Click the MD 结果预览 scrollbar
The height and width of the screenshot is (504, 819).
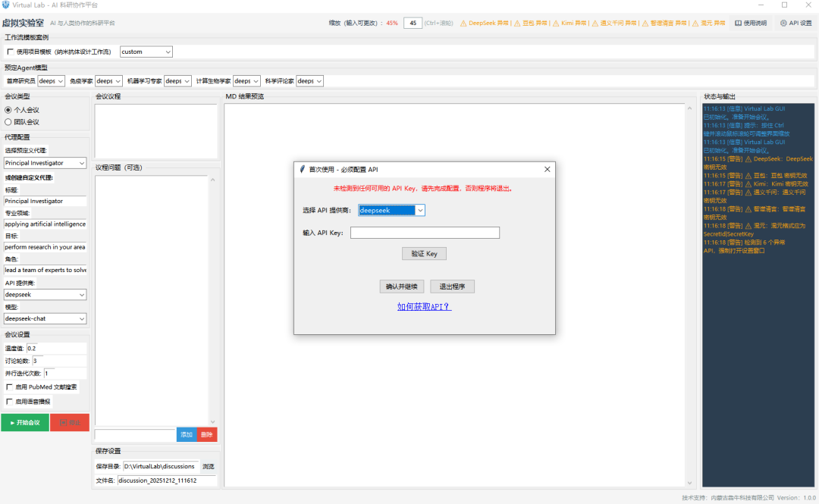coord(689,296)
